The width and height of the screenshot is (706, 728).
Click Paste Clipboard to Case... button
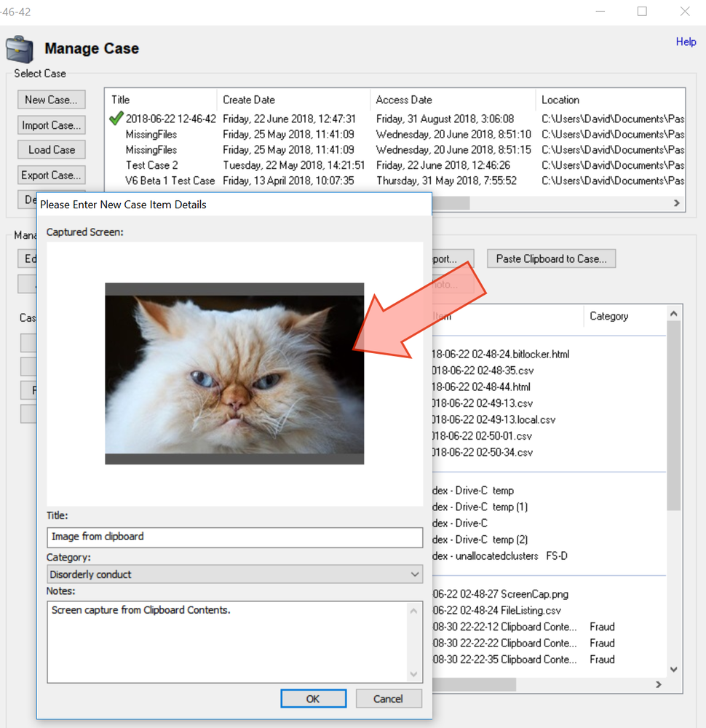pyautogui.click(x=552, y=258)
